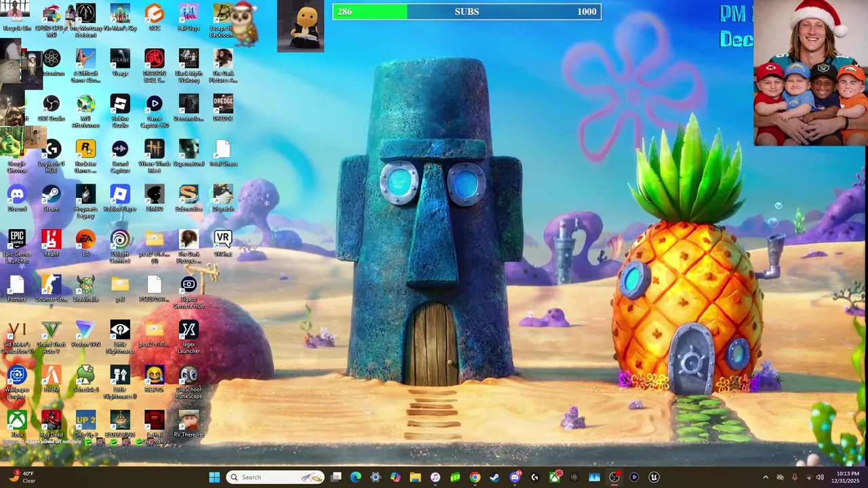Open Settings gear in the taskbar
The image size is (868, 488).
pos(376,477)
